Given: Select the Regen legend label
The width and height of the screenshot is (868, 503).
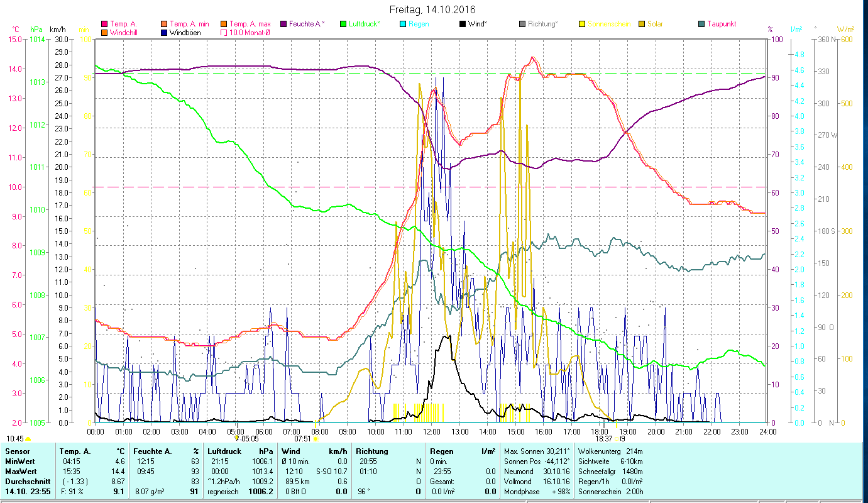Looking at the screenshot, I should tap(419, 24).
